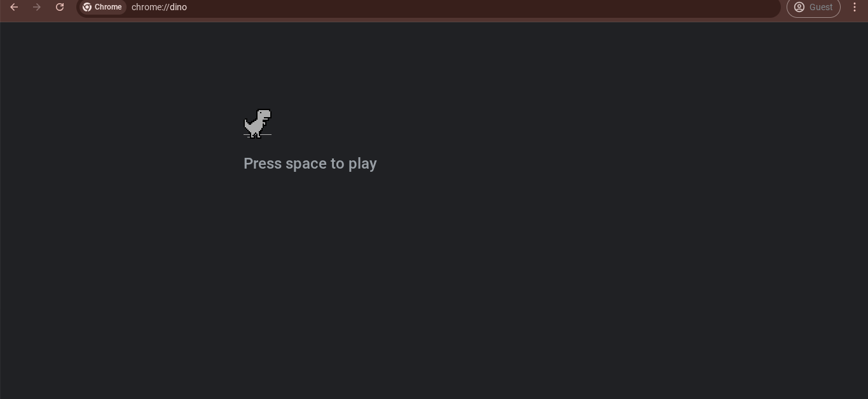Click the Chrome logo in address bar
Image resolution: width=868 pixels, height=399 pixels.
tap(87, 7)
